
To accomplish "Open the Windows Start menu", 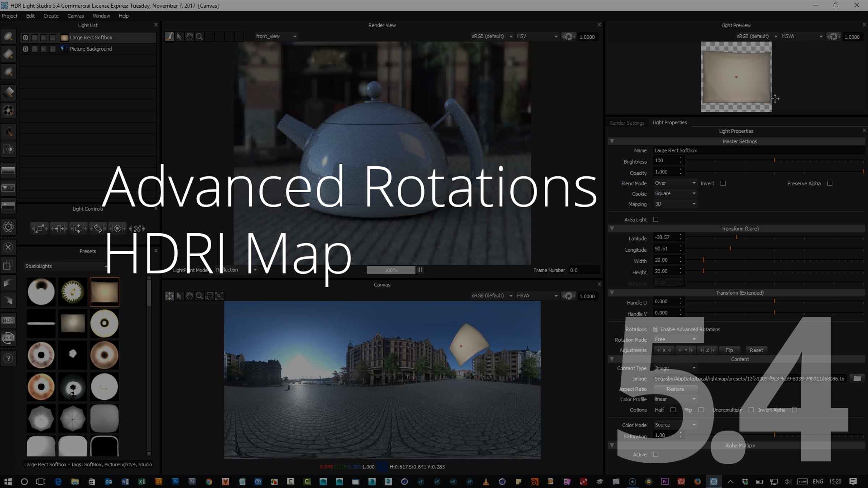I will click(x=8, y=481).
